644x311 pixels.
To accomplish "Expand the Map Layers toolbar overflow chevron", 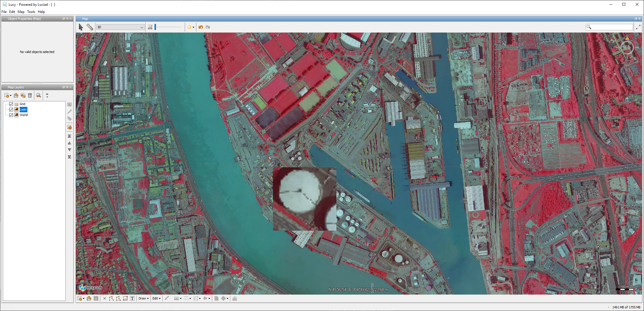I will coord(47,95).
